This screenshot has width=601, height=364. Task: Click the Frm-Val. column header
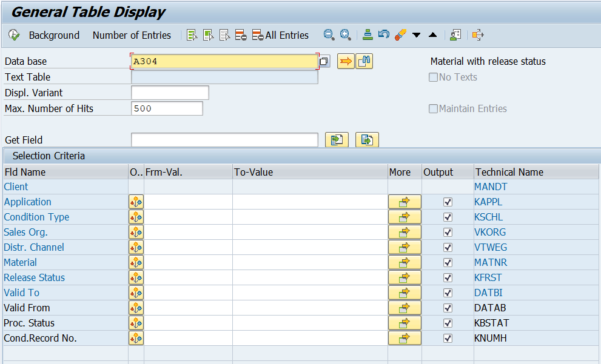coord(188,172)
